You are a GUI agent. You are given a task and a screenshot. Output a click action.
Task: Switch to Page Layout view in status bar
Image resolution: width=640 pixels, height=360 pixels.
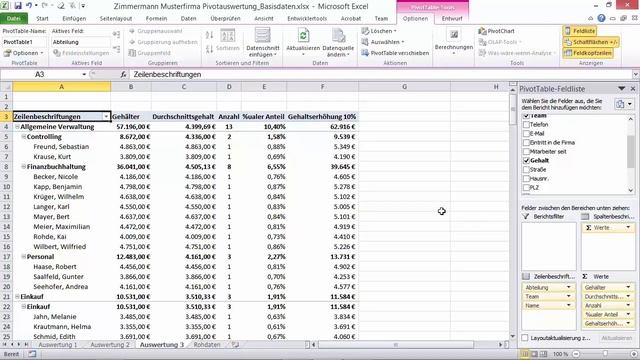[x=534, y=354]
